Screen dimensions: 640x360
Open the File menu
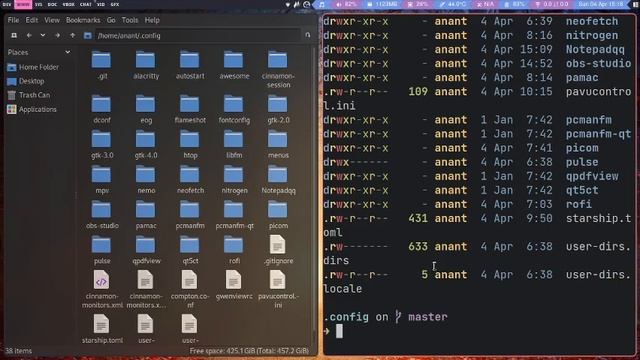point(13,20)
